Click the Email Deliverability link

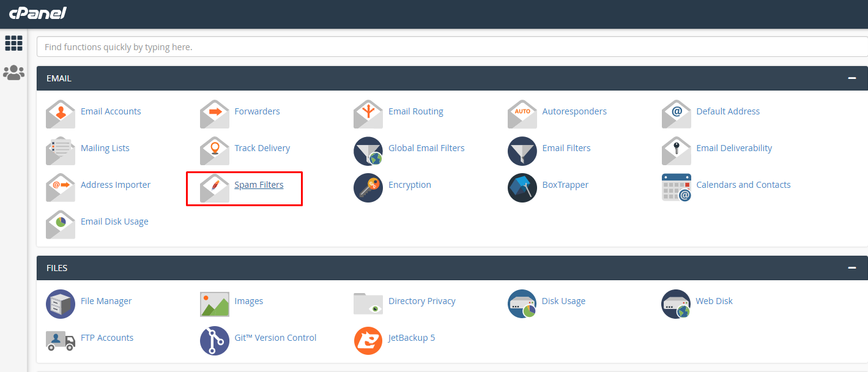[734, 148]
